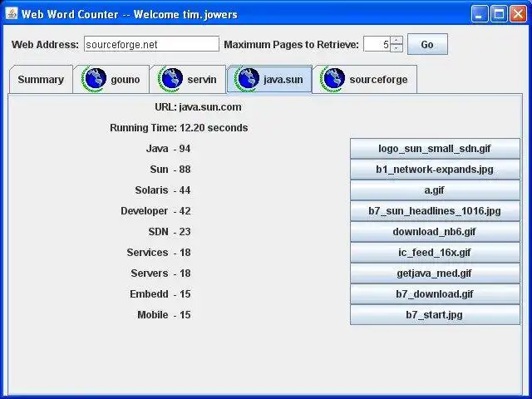The height and width of the screenshot is (399, 532).
Task: Click the Maximum Pages number field
Action: click(377, 44)
